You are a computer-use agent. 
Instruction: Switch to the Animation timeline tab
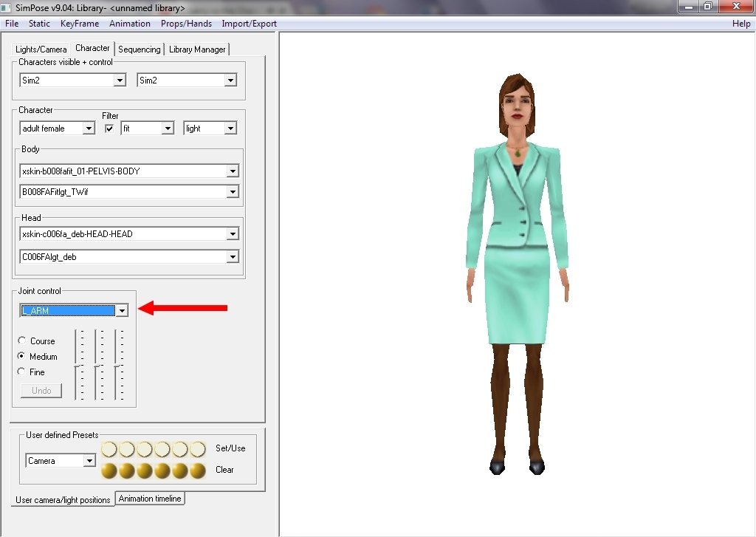[x=150, y=499]
